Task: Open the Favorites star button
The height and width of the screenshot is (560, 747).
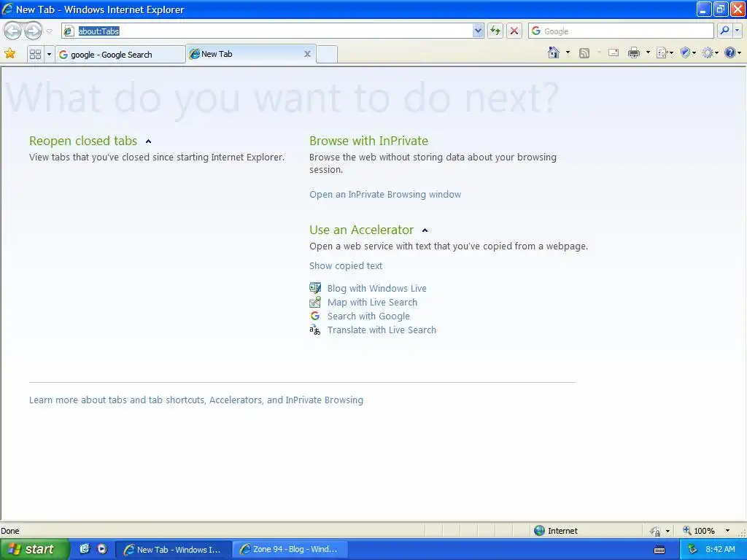Action: click(x=9, y=53)
